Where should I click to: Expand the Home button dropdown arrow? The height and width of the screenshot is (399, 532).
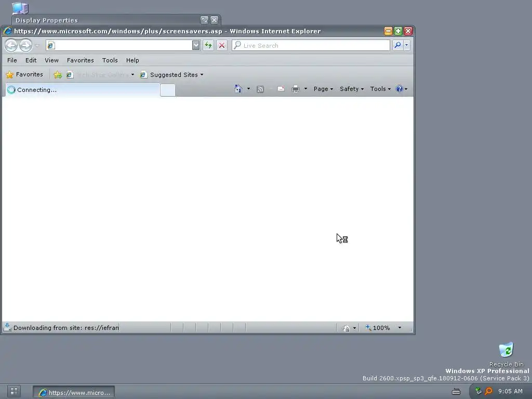pos(249,89)
